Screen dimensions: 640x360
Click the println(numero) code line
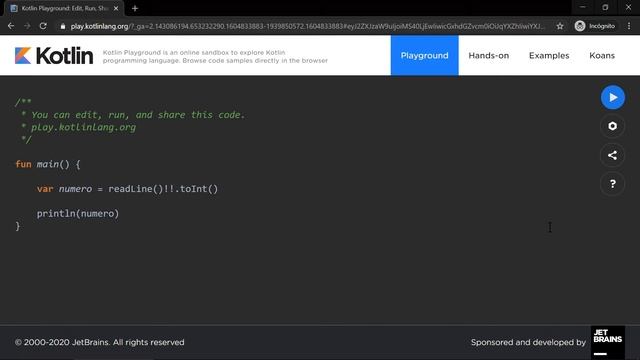pyautogui.click(x=78, y=213)
